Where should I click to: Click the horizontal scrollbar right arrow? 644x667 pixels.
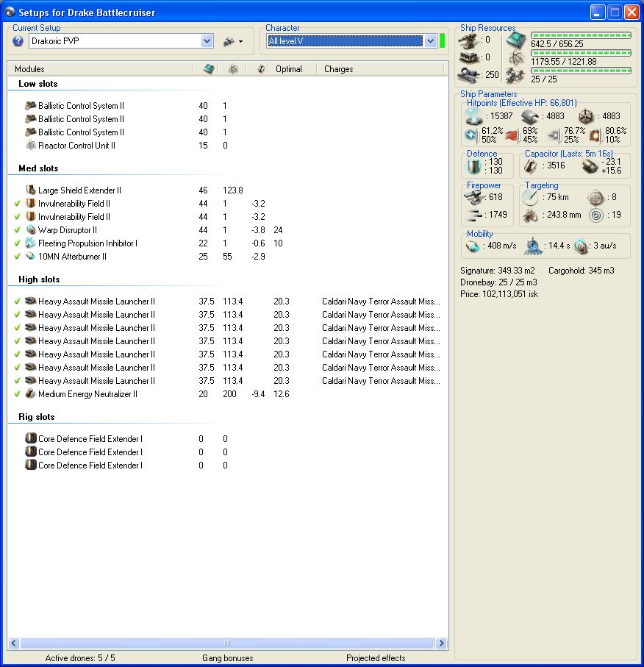point(441,643)
